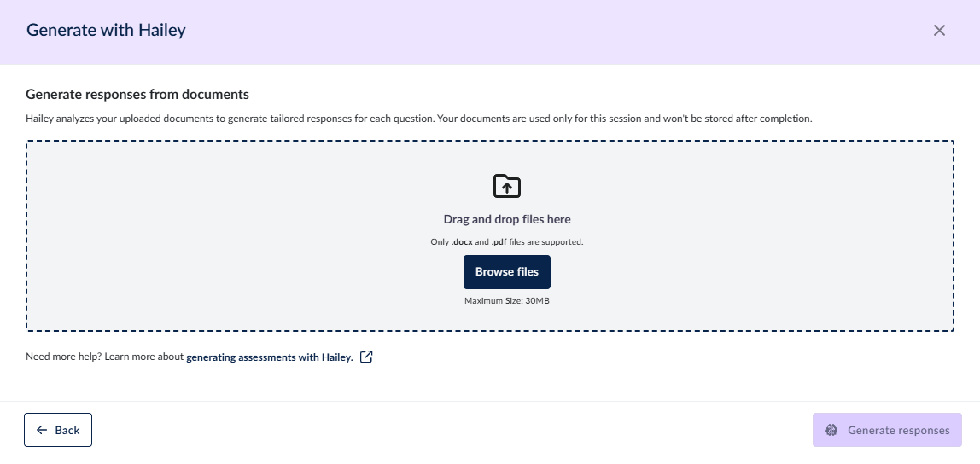This screenshot has height=464, width=980.
Task: Click the Generate with Hailey title
Action: pos(106,30)
